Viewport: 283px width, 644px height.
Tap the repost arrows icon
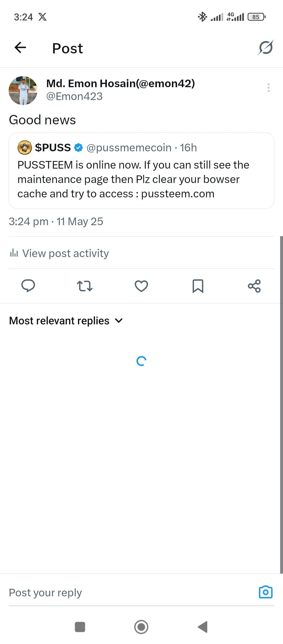(85, 286)
